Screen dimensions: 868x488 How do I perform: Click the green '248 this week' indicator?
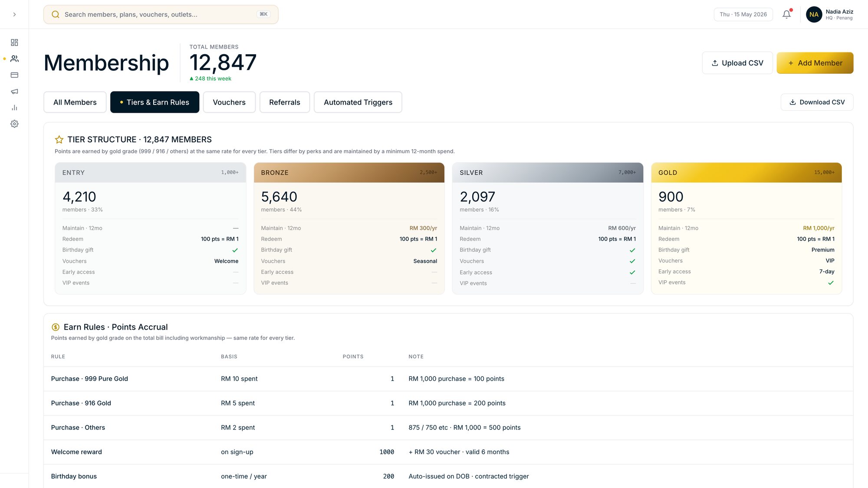(210, 79)
